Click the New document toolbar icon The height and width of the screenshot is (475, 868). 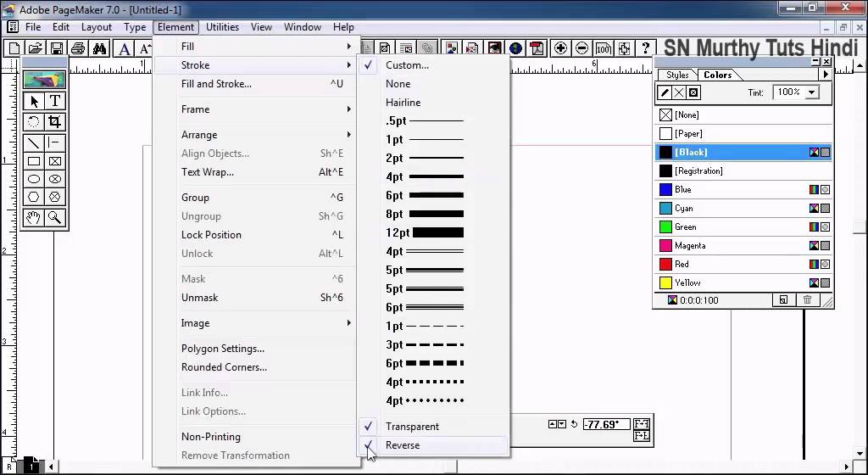pyautogui.click(x=14, y=48)
